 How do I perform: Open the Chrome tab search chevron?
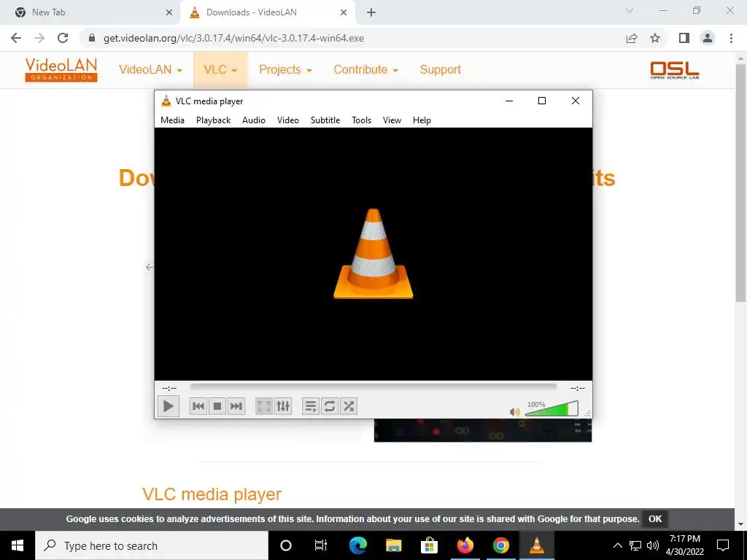(630, 10)
